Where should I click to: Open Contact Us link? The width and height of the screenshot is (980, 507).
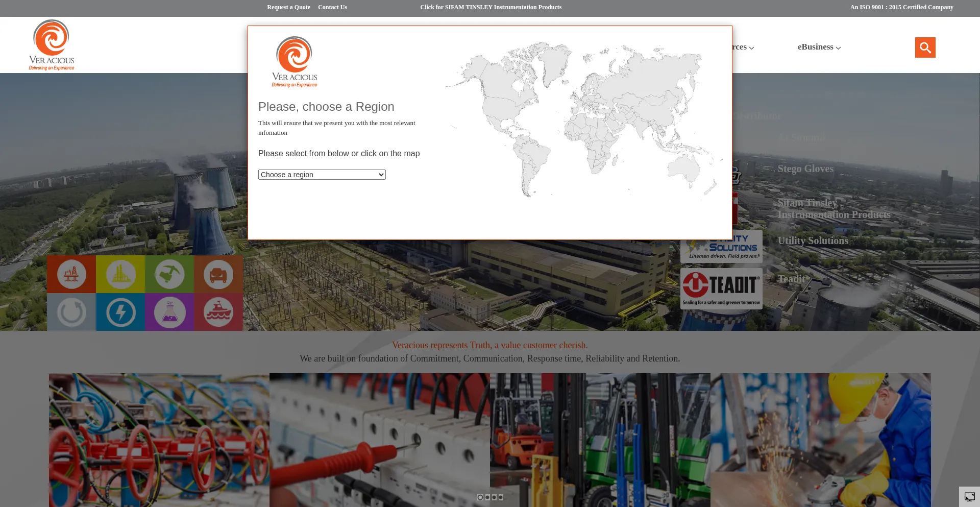pyautogui.click(x=332, y=7)
